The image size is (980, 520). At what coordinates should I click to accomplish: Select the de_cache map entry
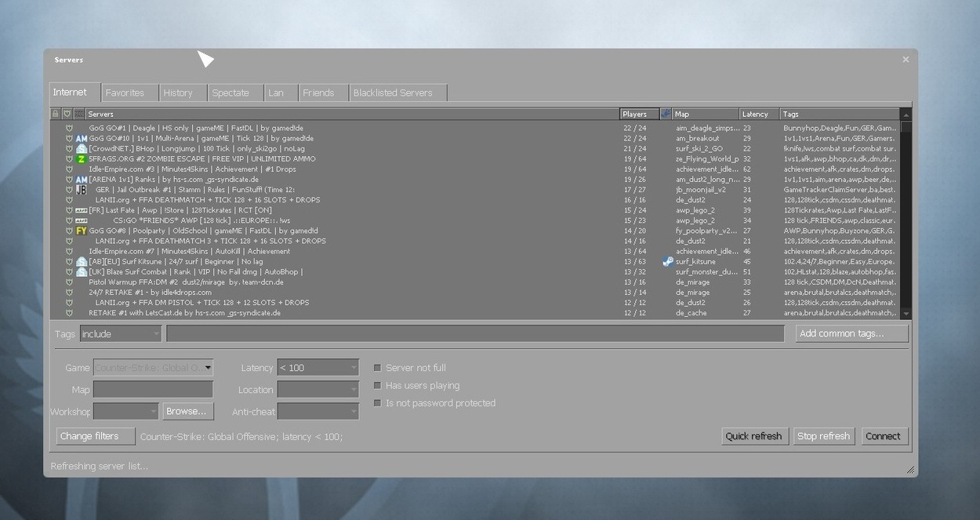point(691,313)
